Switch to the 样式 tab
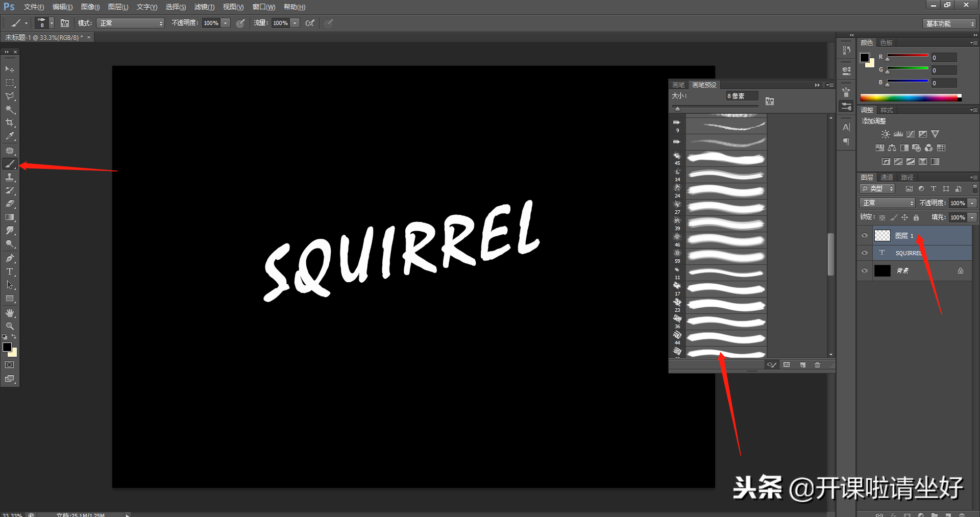The image size is (980, 517). (887, 110)
